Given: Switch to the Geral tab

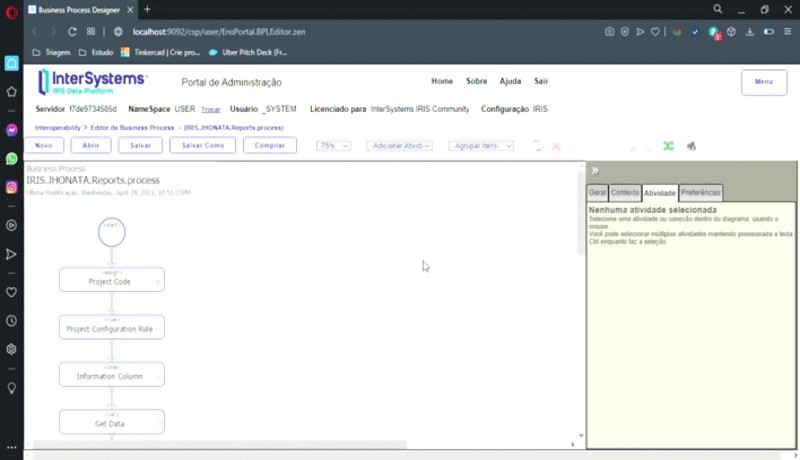Looking at the screenshot, I should click(x=597, y=192).
